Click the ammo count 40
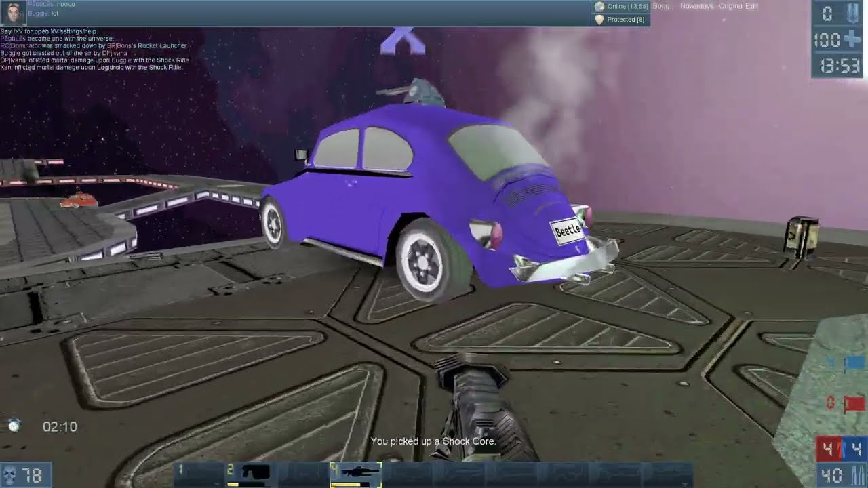This screenshot has height=488, width=868. coord(831,475)
